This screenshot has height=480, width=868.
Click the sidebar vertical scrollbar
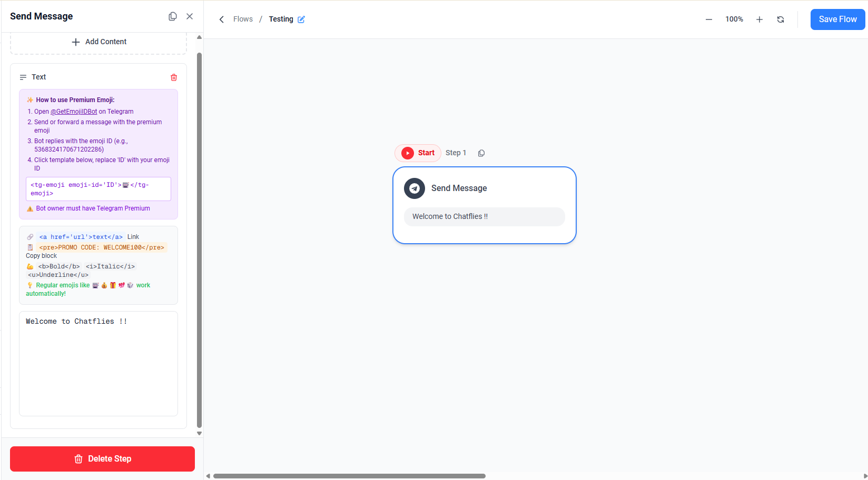[x=199, y=239]
